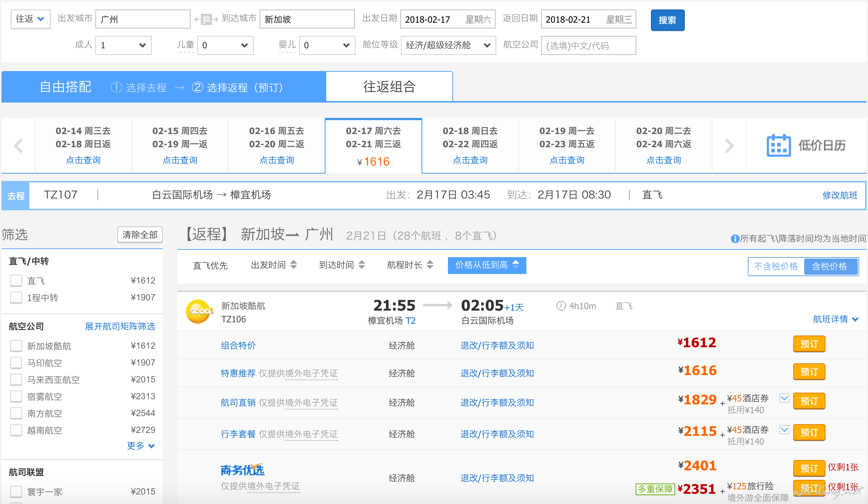Viewport: 868px width, 504px height.
Task: Book the ¥1616 特惠推荐 fare
Action: pos(809,372)
